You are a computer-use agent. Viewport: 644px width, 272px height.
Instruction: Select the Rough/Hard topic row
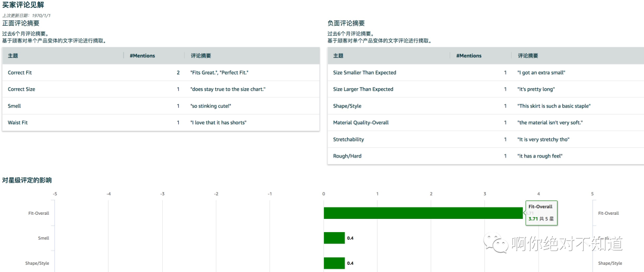pos(347,156)
